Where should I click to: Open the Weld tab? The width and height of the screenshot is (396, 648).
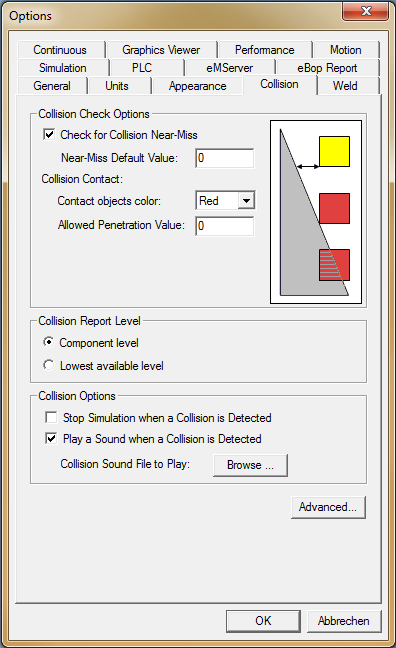point(345,86)
